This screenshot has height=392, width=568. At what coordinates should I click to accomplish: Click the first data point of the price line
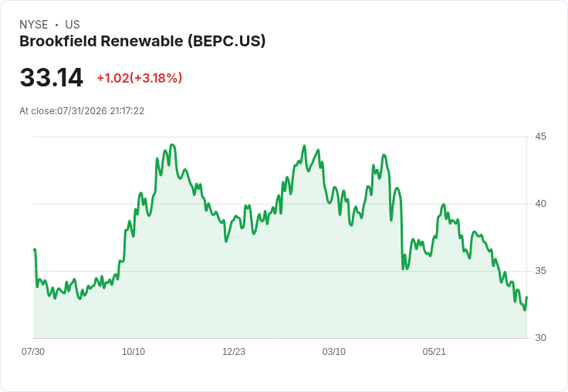pos(34,249)
